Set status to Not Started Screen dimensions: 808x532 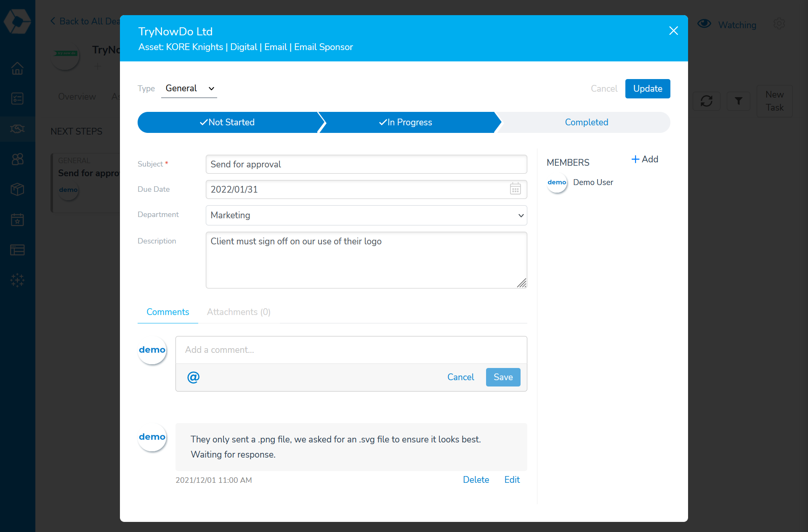(x=228, y=122)
